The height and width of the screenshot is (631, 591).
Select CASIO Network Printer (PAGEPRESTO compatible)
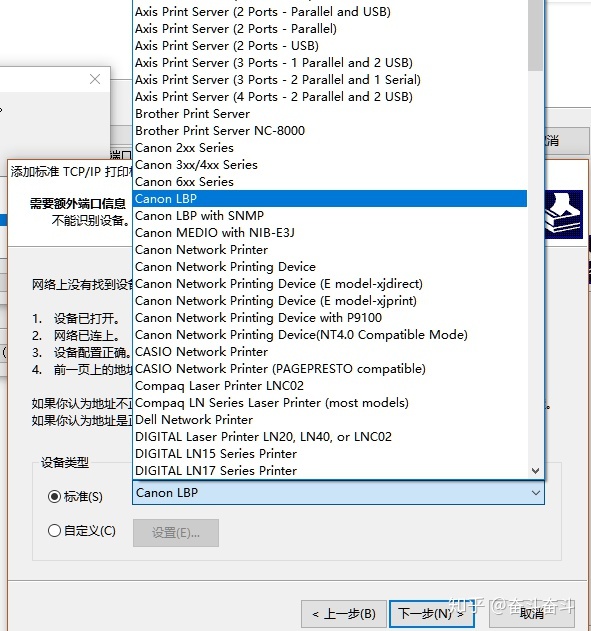(x=330, y=369)
